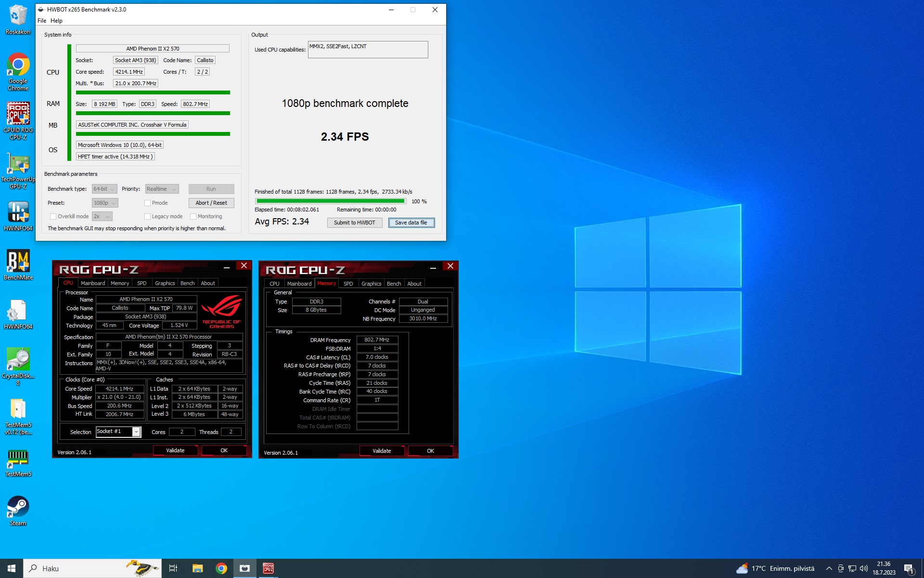The height and width of the screenshot is (578, 924).
Task: Launch Google Chrome from the desktop
Action: point(18,71)
